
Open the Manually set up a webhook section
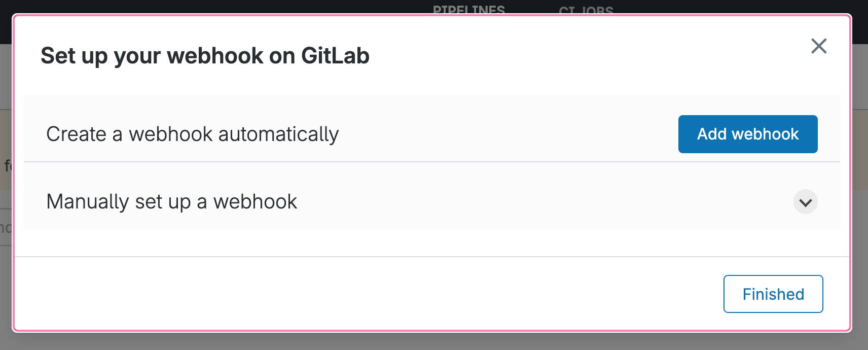tap(171, 202)
